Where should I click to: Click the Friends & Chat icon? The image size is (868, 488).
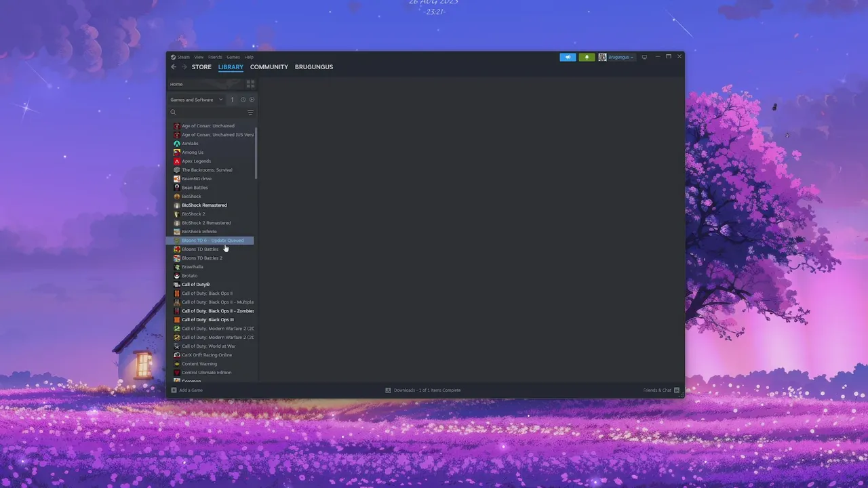point(677,390)
